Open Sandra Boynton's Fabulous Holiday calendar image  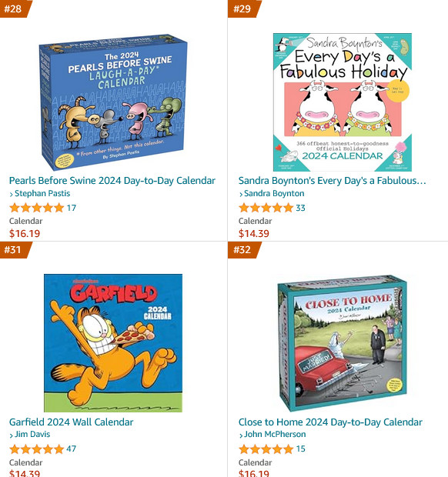(x=343, y=102)
